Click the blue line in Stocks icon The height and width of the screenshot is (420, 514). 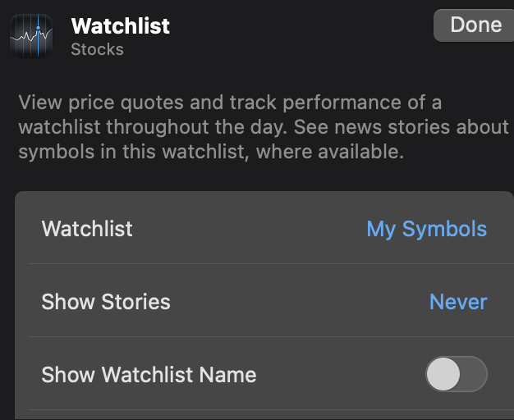[39, 35]
